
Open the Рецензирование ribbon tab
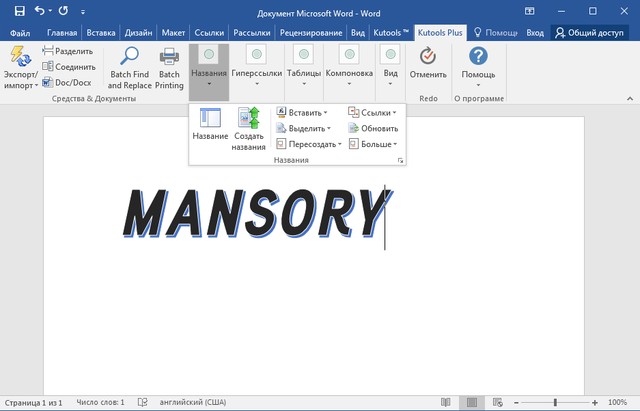[309, 32]
